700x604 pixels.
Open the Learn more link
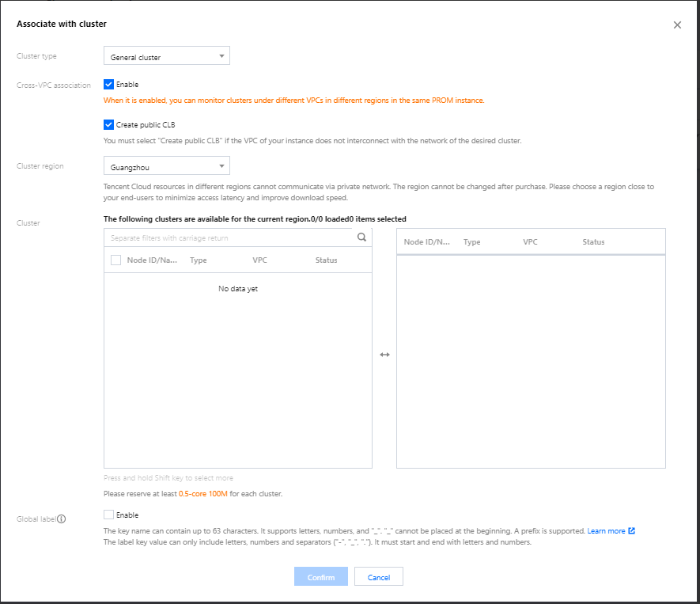pos(606,531)
